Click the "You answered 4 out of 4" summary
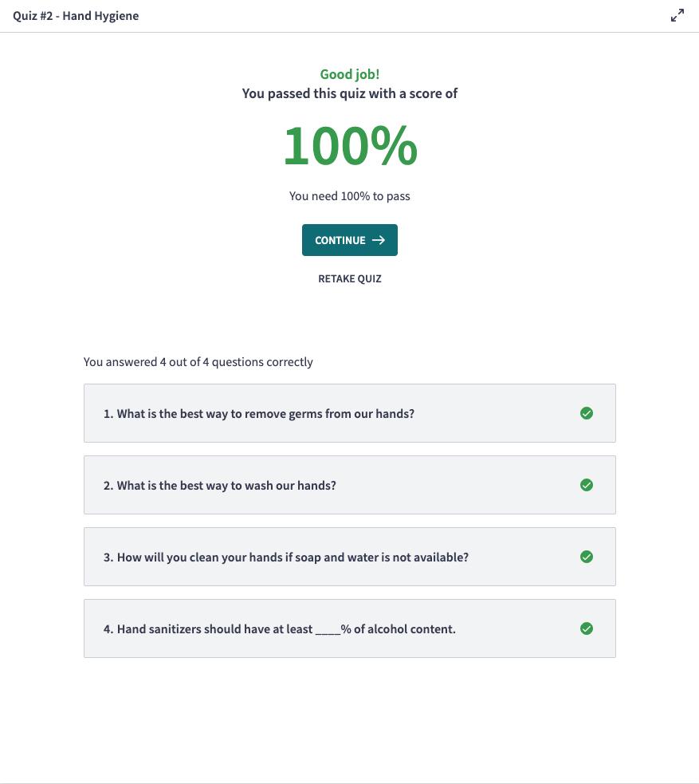 coord(198,362)
